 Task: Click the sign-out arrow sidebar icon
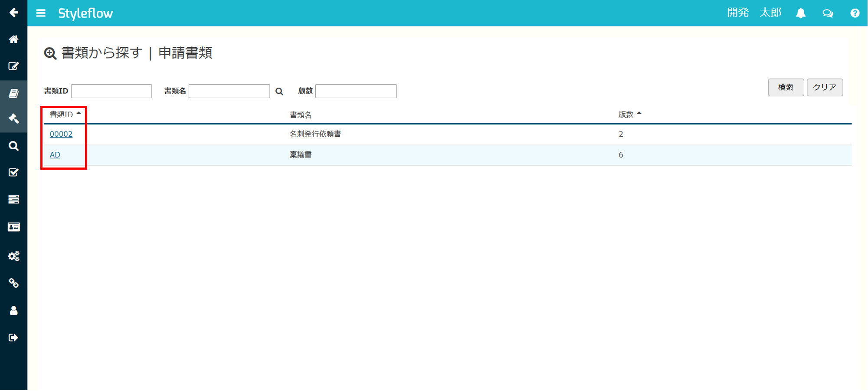pos(13,338)
